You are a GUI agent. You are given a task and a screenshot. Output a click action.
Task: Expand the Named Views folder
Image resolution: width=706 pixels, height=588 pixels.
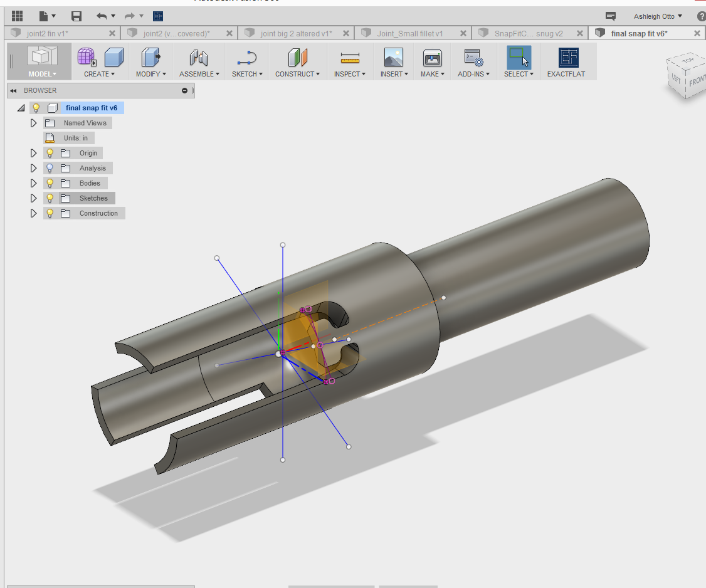click(33, 123)
